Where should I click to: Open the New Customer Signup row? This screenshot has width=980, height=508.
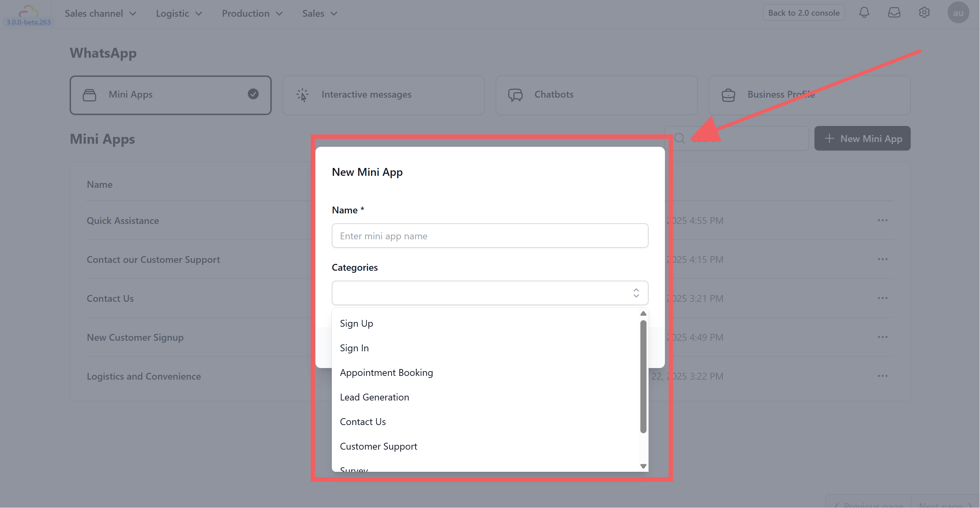pyautogui.click(x=135, y=338)
